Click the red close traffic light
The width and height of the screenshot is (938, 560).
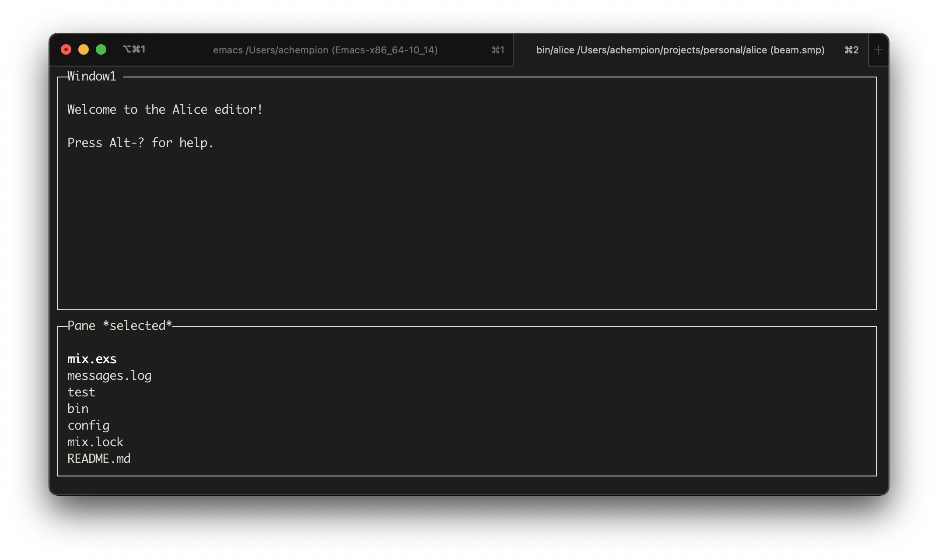pyautogui.click(x=66, y=50)
